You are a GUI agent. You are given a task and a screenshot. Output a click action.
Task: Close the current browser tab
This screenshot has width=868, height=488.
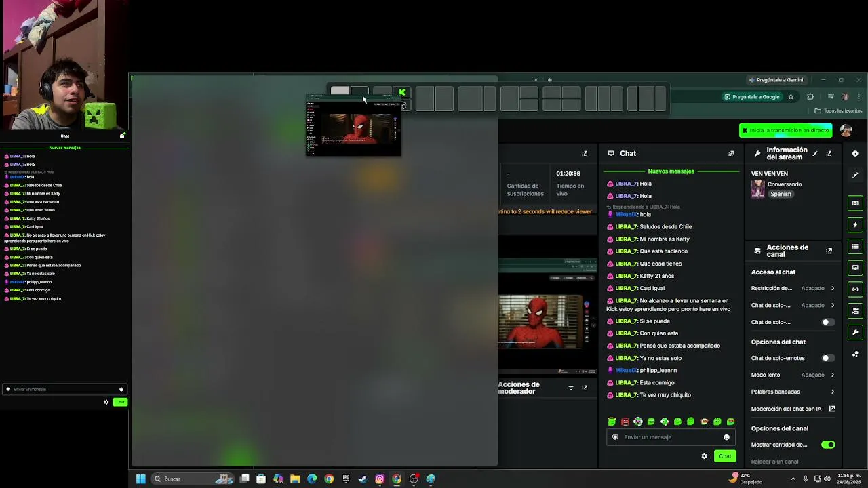[535, 80]
